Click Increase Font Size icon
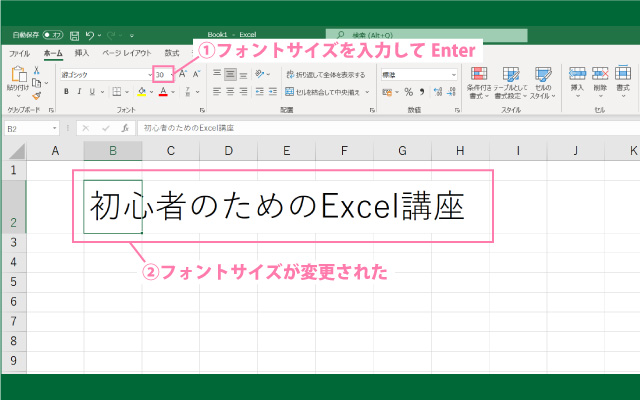The width and height of the screenshot is (640, 400). [182, 74]
